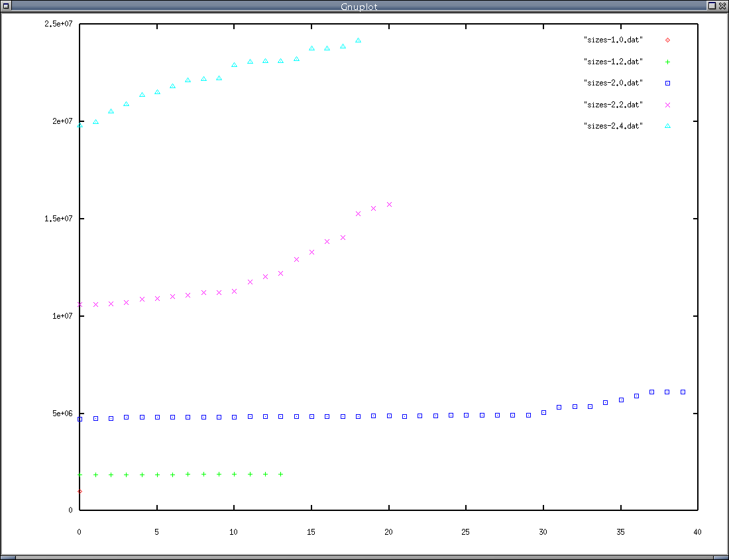Click the 1.5e+07 y-axis label
Viewport: 729px width, 560px height.
(x=58, y=219)
